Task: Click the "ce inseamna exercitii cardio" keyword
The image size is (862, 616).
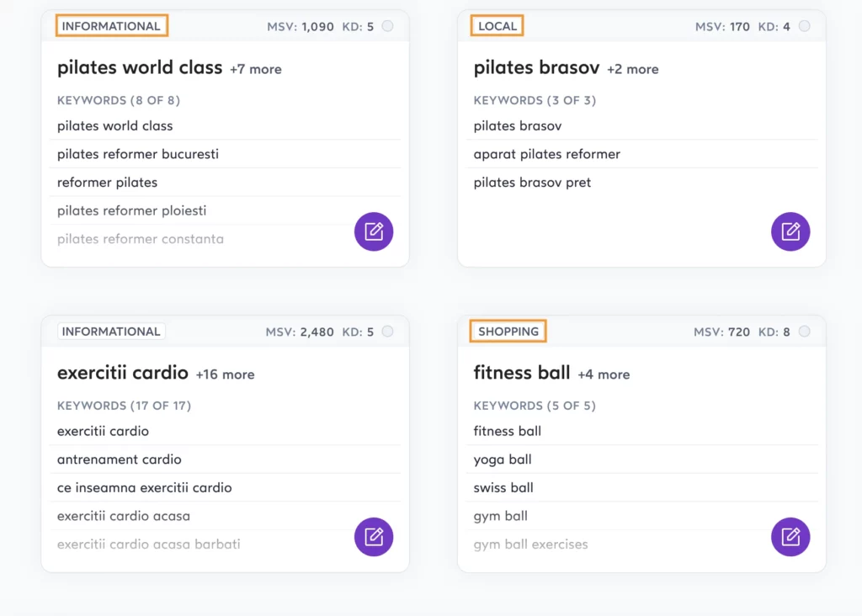Action: tap(145, 487)
